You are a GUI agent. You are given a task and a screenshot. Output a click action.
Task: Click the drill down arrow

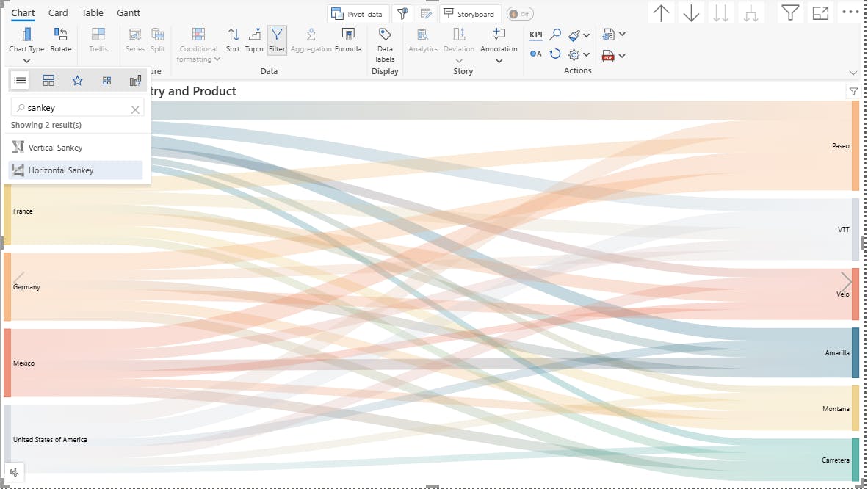pos(691,12)
